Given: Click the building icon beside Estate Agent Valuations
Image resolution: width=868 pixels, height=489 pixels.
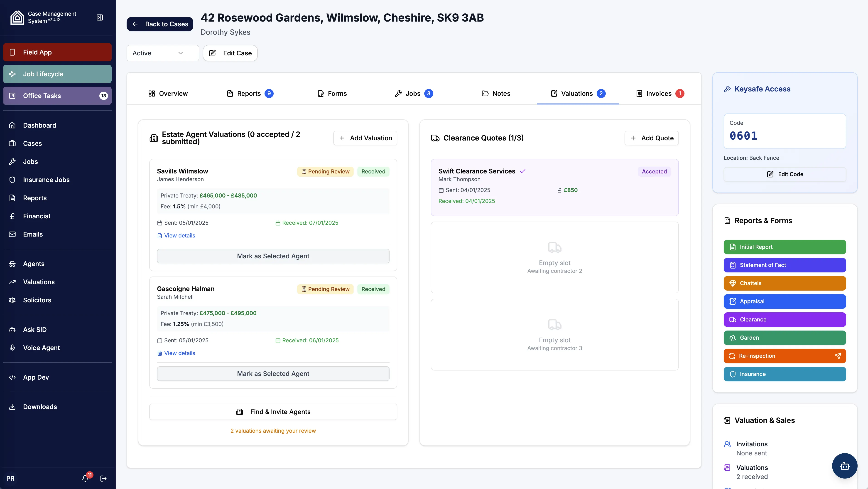Looking at the screenshot, I should tap(154, 138).
